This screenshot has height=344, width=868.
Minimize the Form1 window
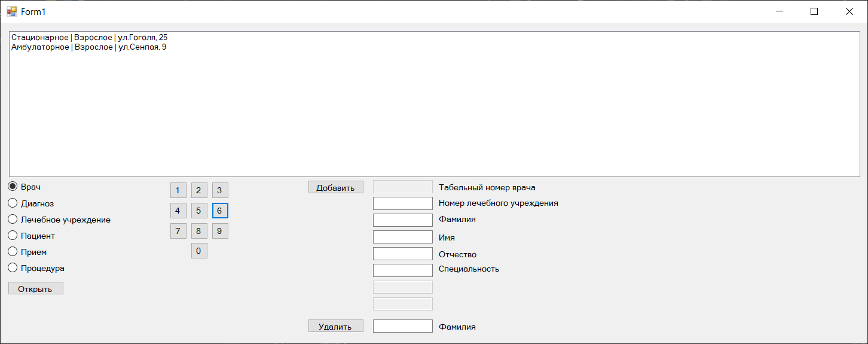pyautogui.click(x=779, y=11)
